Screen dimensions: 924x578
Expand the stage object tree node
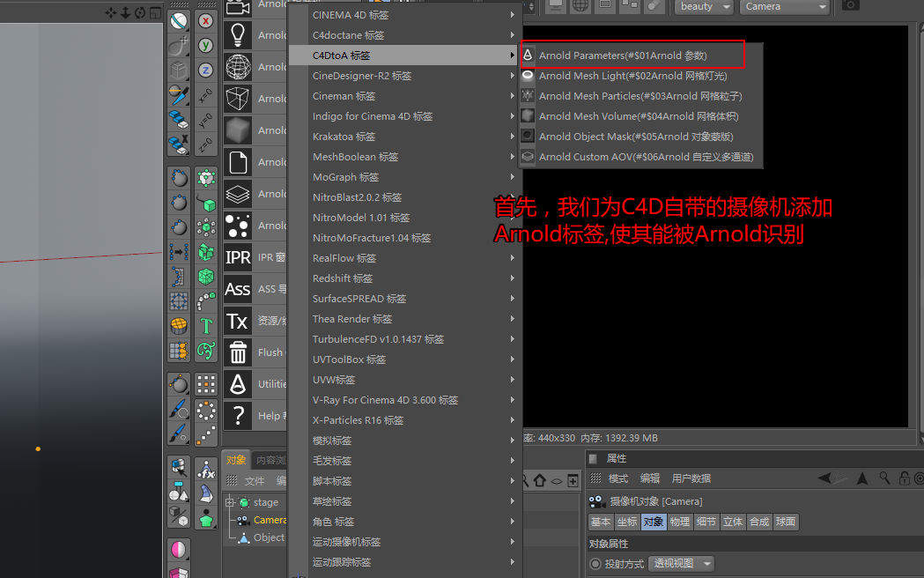[x=230, y=502]
